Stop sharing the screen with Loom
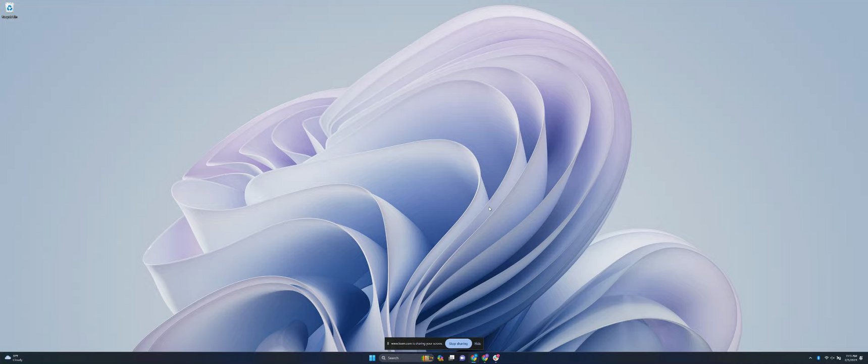 coord(458,344)
